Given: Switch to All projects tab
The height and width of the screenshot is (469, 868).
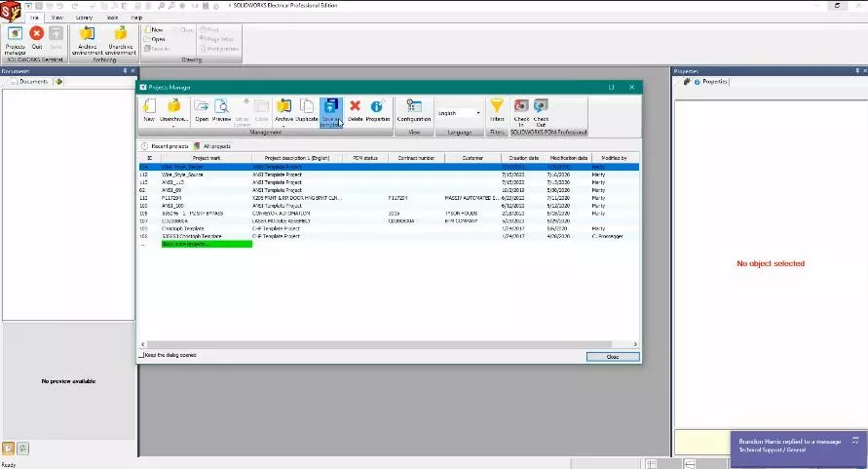Looking at the screenshot, I should [212, 146].
